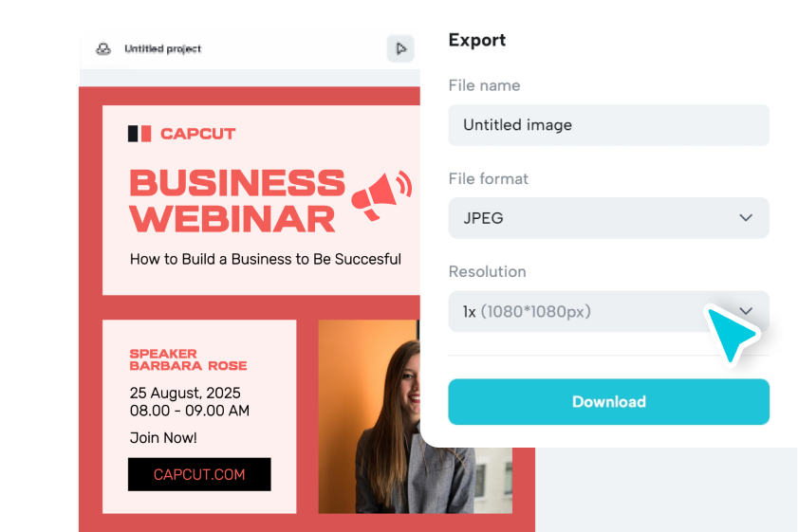Click the Untitled project title
The image size is (798, 532).
[163, 48]
